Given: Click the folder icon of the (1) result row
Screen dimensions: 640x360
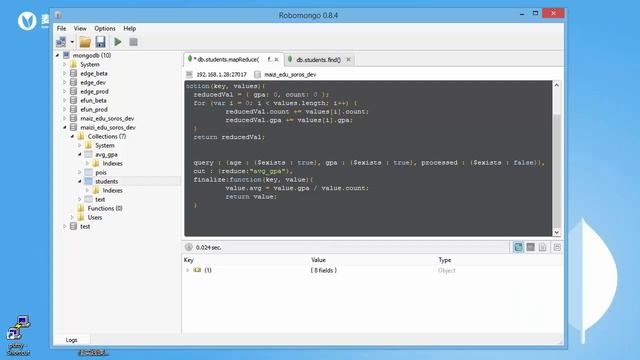Looking at the screenshot, I should pyautogui.click(x=197, y=270).
